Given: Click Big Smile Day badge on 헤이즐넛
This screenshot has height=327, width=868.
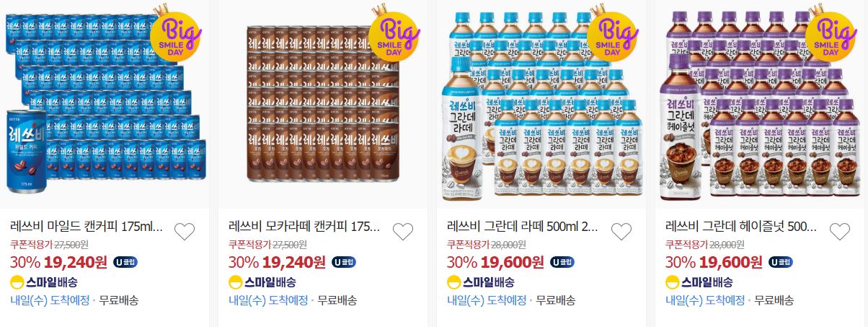Looking at the screenshot, I should (831, 32).
